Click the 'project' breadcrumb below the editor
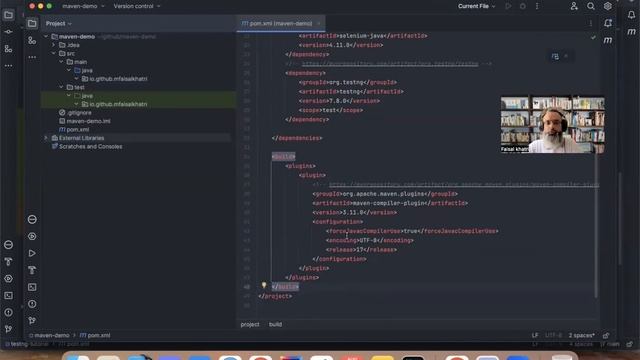 tap(250, 324)
